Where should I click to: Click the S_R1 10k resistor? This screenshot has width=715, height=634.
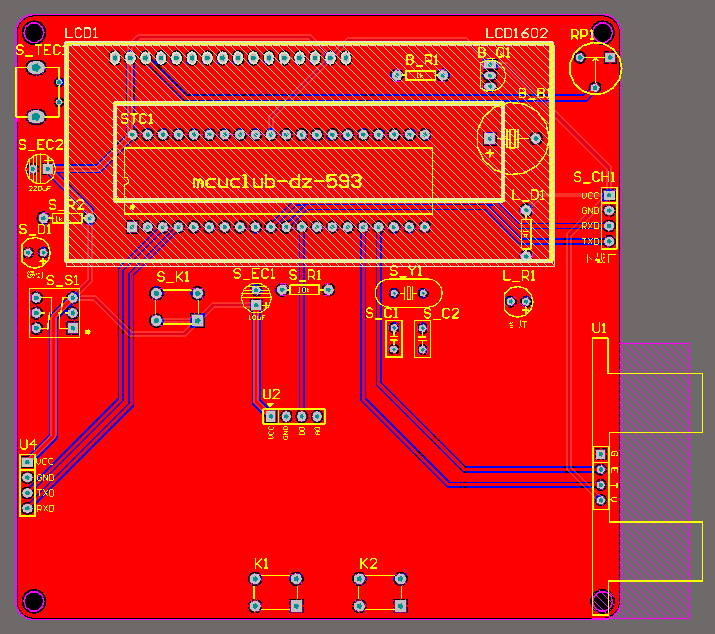[305, 290]
